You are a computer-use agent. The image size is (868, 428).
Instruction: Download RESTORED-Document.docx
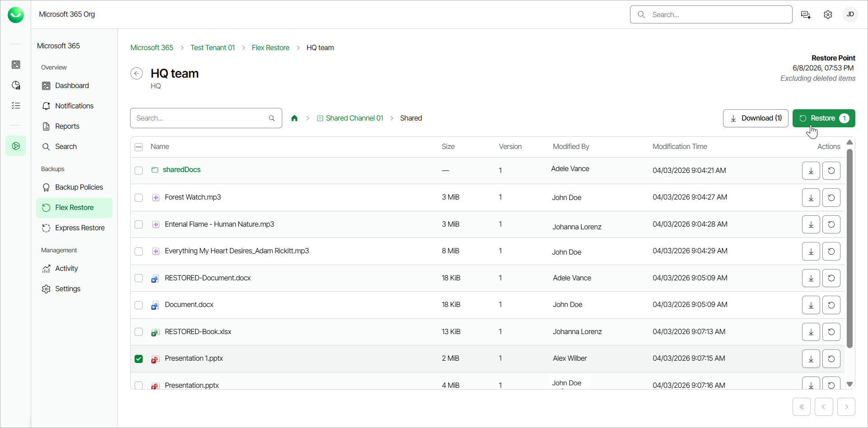(x=811, y=278)
